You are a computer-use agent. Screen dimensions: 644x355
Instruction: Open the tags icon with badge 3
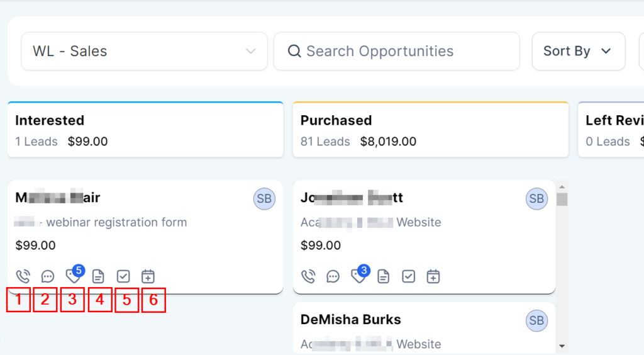point(358,276)
